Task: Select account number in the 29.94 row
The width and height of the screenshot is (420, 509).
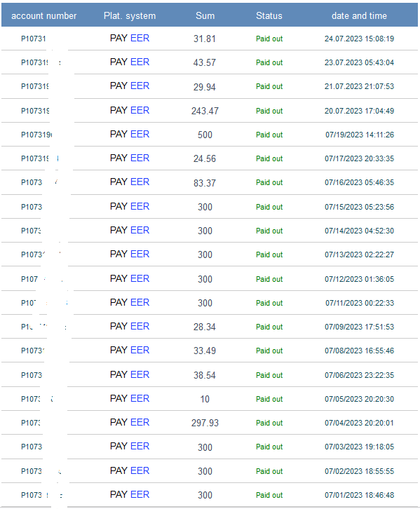Action: pos(35,86)
